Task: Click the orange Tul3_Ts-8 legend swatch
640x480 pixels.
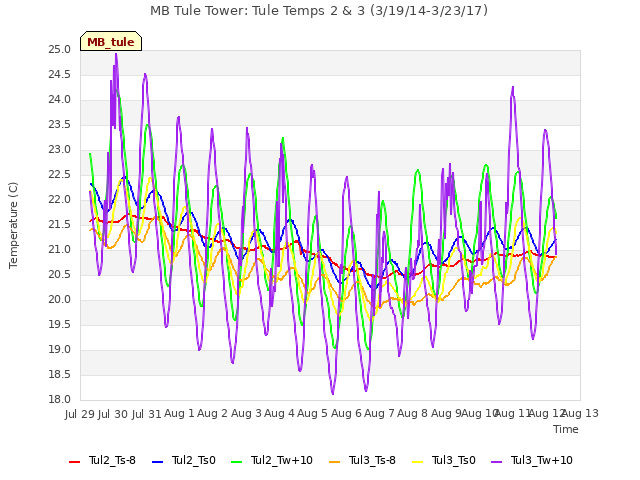Action: (334, 462)
